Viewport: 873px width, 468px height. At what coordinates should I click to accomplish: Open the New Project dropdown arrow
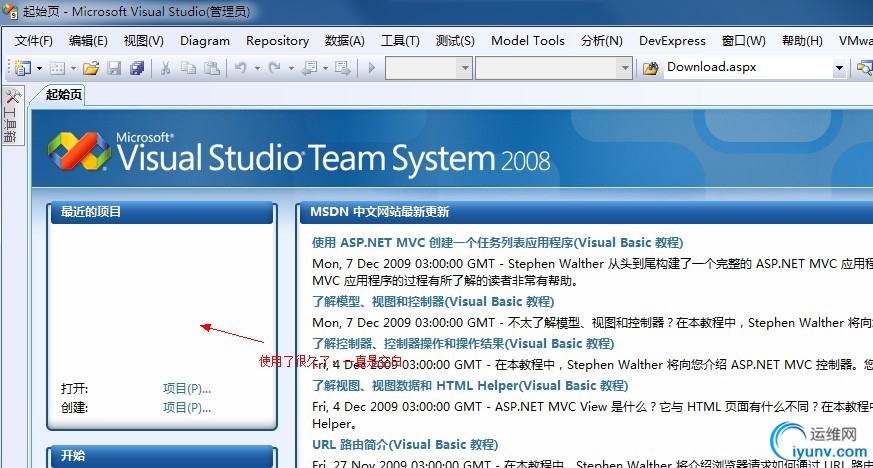coord(39,68)
